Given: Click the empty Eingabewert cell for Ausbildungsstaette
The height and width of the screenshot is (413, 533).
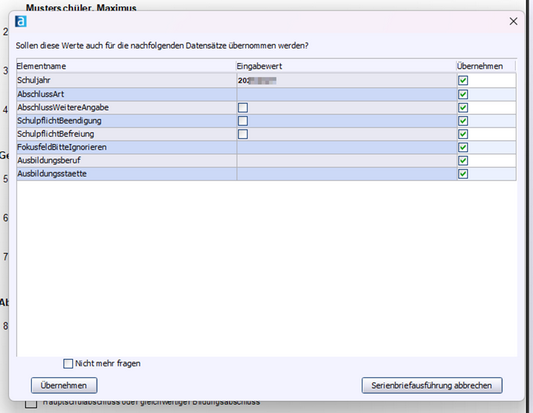Looking at the screenshot, I should tap(347, 174).
